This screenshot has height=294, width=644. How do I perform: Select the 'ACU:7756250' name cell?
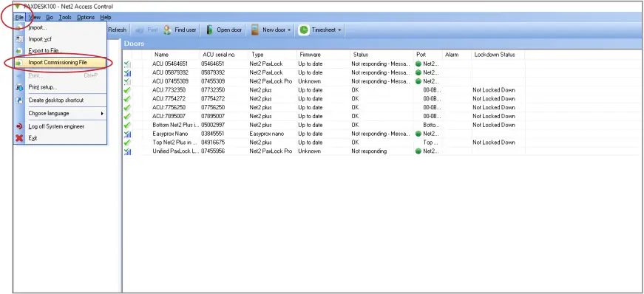(169, 107)
